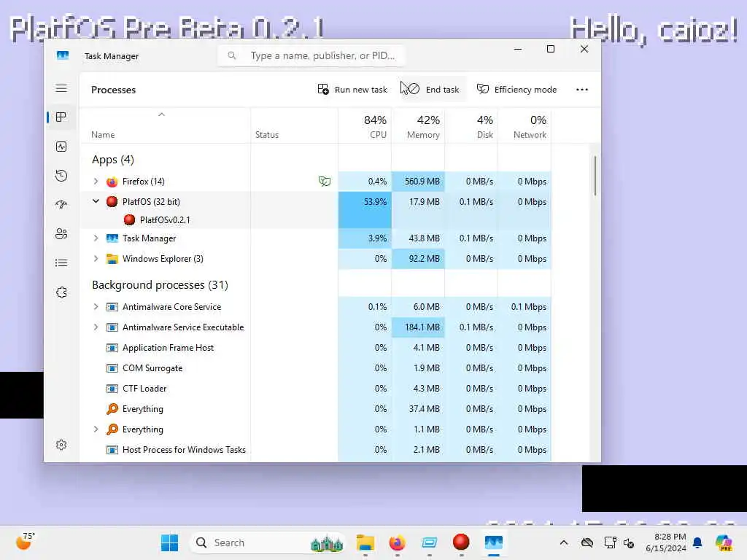Open Firefox from the taskbar
The height and width of the screenshot is (560, 747).
[397, 542]
